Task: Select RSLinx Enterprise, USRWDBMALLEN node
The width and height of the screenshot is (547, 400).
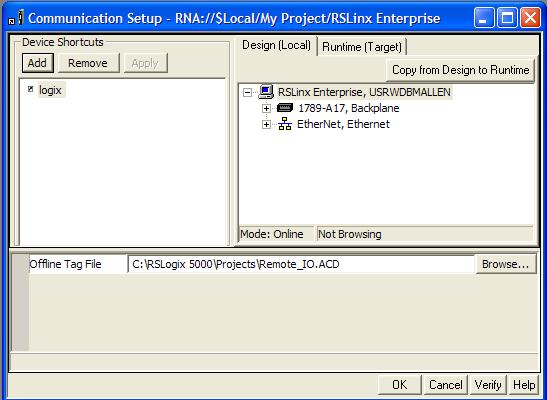Action: click(364, 92)
